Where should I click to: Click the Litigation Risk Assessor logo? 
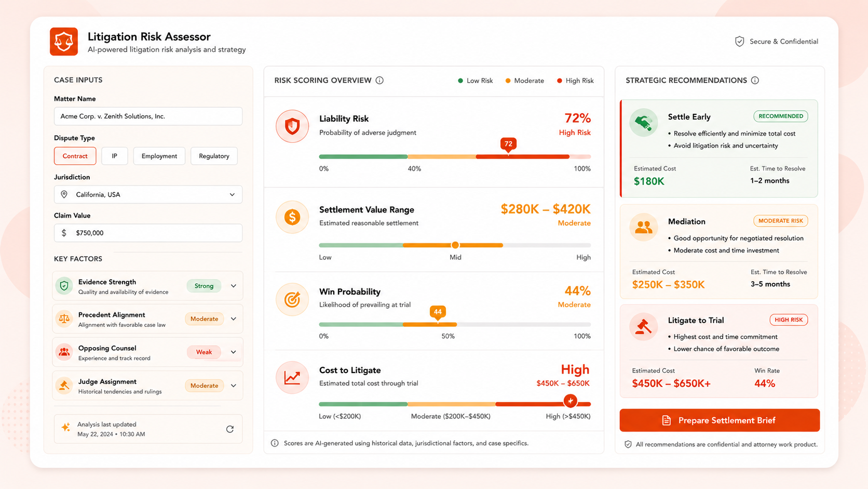pos(64,42)
